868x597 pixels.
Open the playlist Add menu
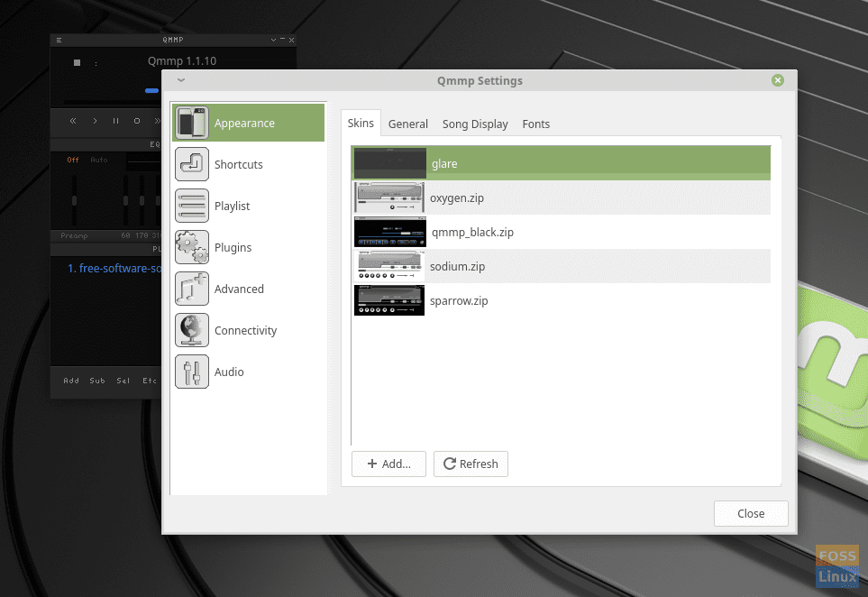71,381
